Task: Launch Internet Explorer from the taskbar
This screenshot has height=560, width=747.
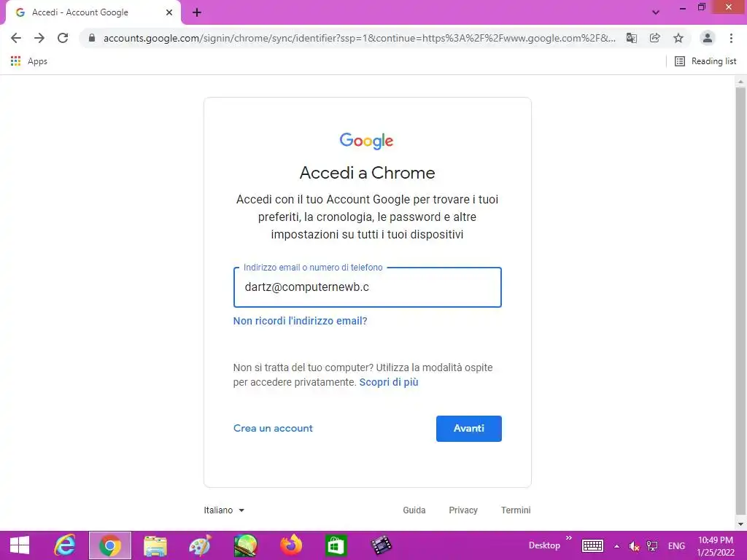Action: [x=65, y=545]
